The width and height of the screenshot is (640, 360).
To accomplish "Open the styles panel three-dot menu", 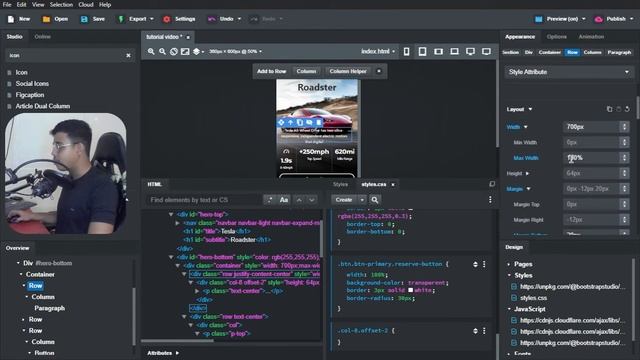I will pos(490,200).
